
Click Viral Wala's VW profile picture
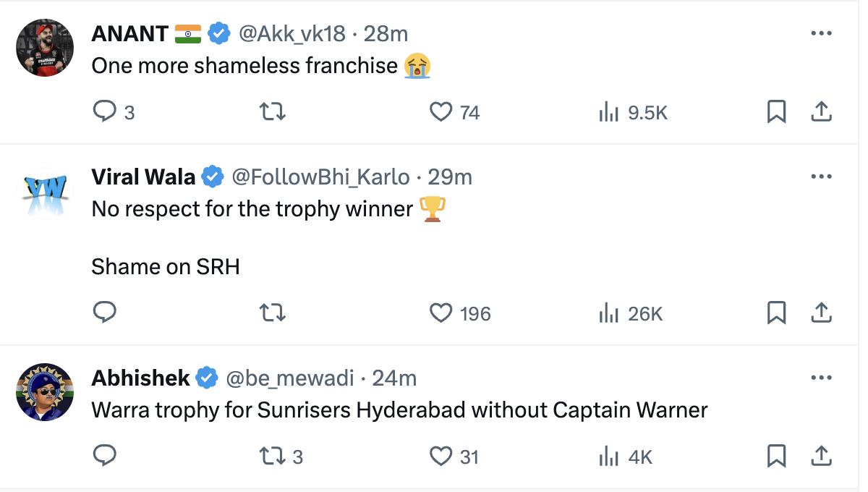coord(45,191)
